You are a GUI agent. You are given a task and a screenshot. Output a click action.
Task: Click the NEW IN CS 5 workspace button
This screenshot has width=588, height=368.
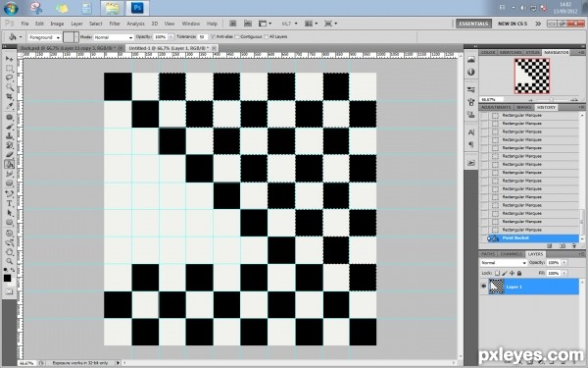513,24
